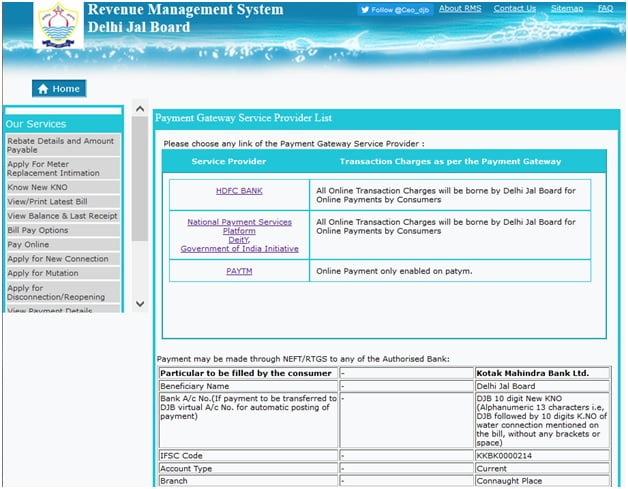
Task: Open View Balance & Last Receipt
Action: tap(63, 216)
